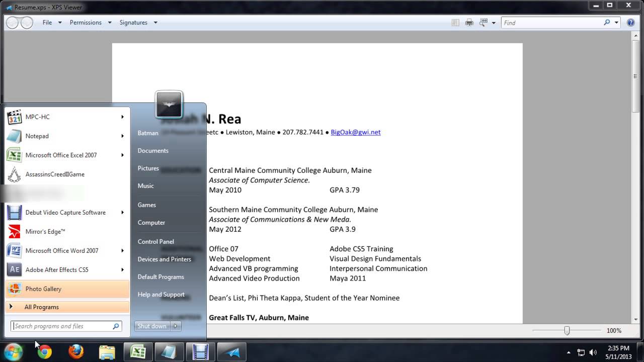Open Pictures from the Start menu
644x362 pixels.
point(148,168)
